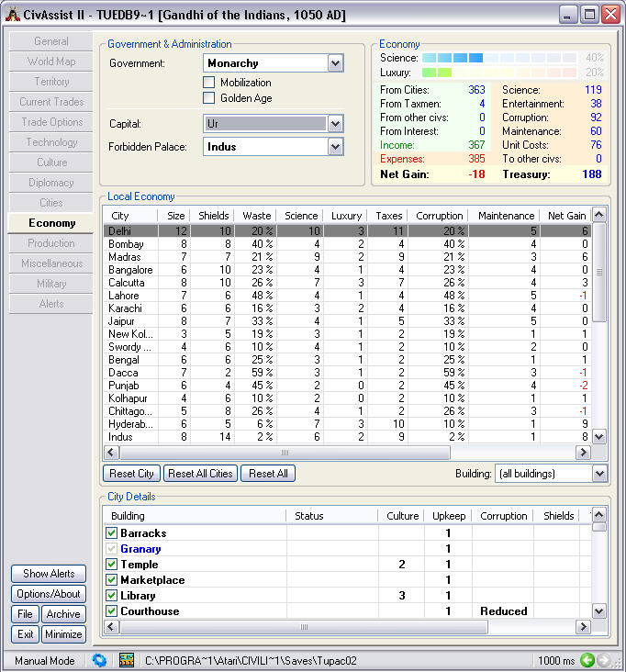Uncheck the Courthouse building checkbox
The width and height of the screenshot is (626, 672).
[x=111, y=611]
